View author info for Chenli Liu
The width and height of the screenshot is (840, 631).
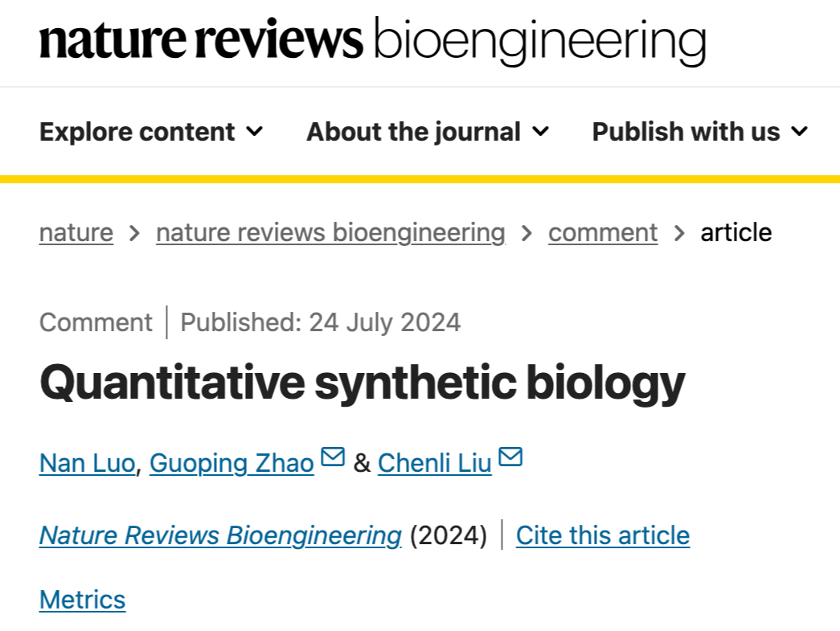tap(434, 463)
